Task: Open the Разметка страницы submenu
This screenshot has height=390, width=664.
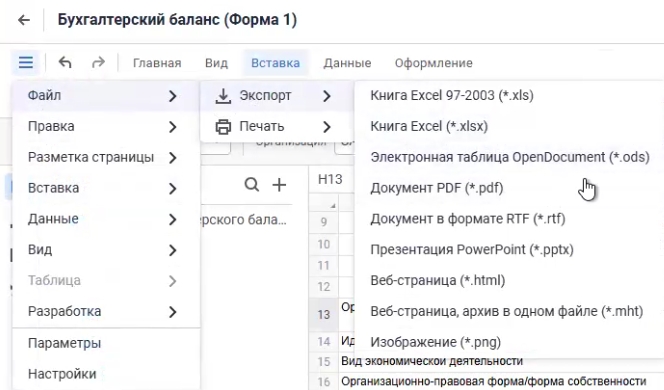Action: 106,158
